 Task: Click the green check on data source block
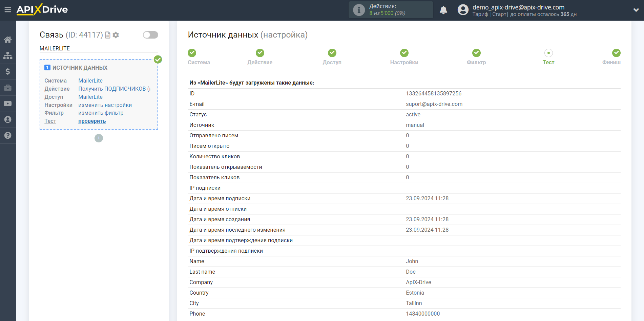[158, 60]
